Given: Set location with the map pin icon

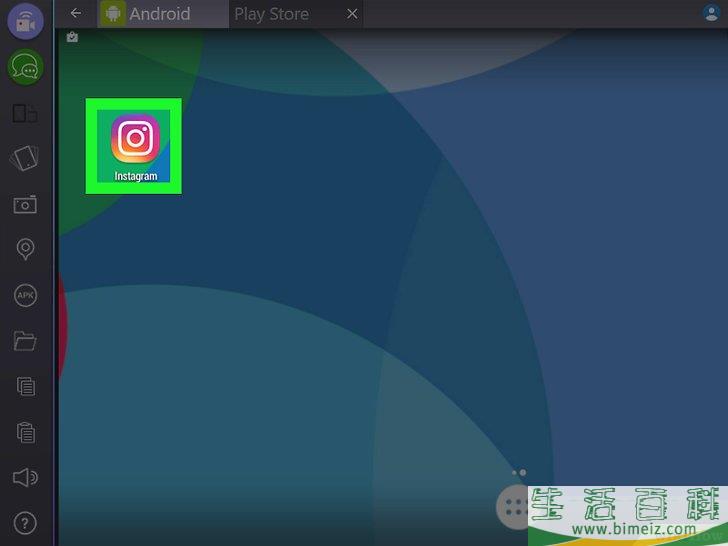Looking at the screenshot, I should [26, 249].
